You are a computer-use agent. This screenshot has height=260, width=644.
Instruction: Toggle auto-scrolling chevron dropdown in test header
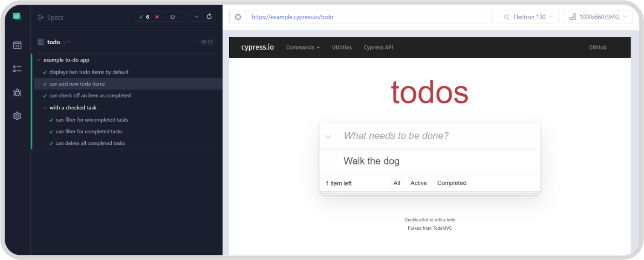click(x=197, y=17)
